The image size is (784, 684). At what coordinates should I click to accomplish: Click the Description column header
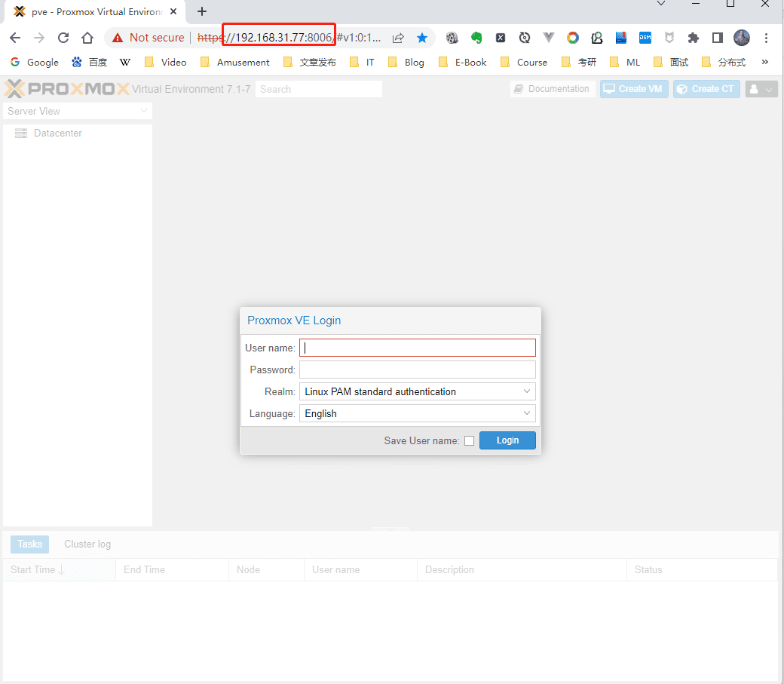click(x=522, y=570)
